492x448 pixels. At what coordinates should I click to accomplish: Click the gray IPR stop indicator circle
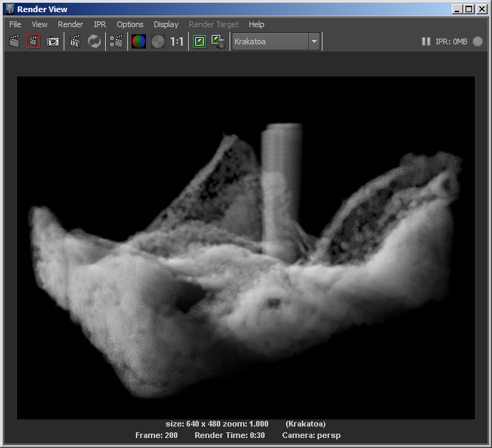pos(478,41)
